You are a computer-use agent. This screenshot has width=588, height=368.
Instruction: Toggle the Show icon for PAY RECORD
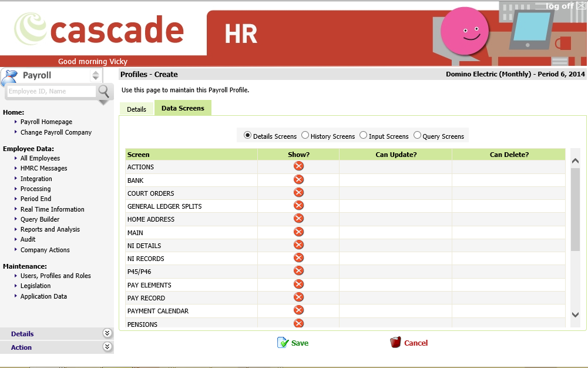298,297
